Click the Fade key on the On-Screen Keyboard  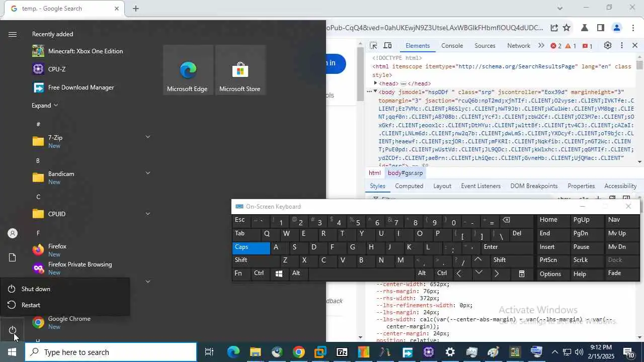[x=622, y=274]
